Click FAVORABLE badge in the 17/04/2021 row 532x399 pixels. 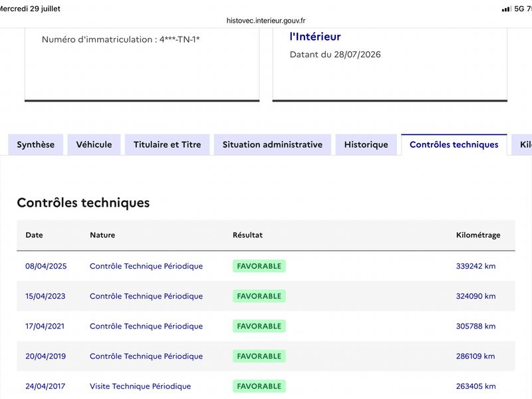(x=259, y=326)
